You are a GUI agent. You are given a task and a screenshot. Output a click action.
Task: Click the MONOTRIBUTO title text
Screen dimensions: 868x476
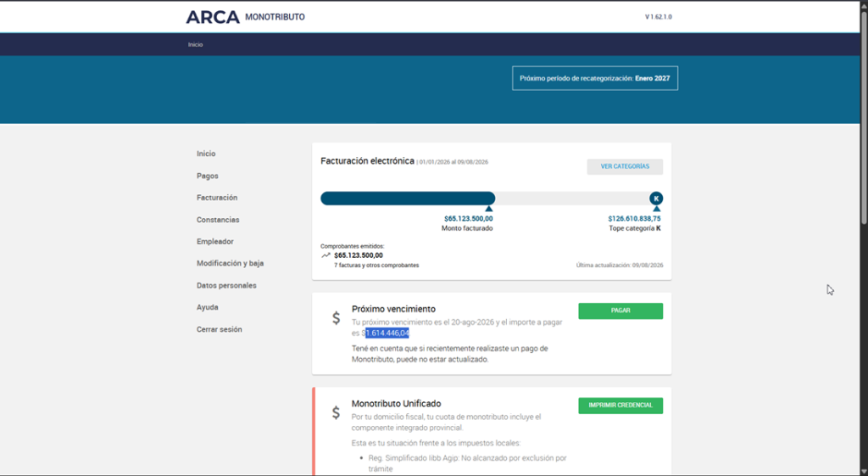(x=275, y=17)
